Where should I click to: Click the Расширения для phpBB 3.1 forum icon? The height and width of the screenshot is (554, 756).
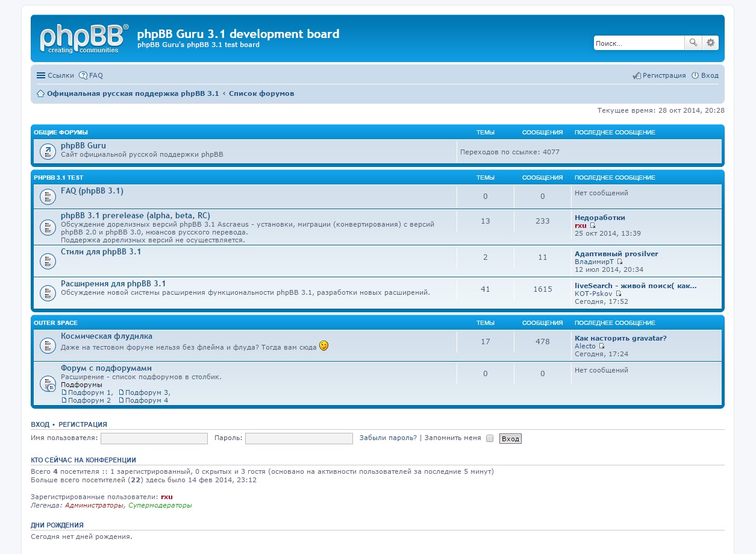click(x=48, y=293)
